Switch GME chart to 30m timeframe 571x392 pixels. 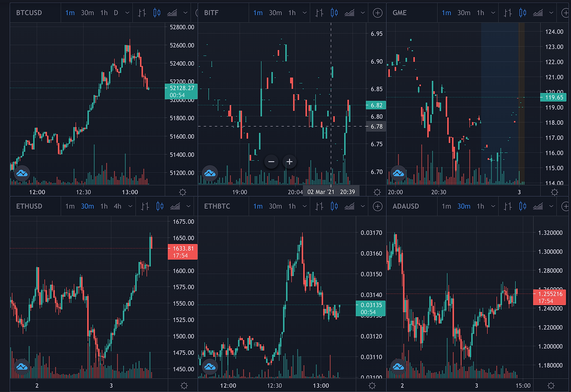click(464, 13)
